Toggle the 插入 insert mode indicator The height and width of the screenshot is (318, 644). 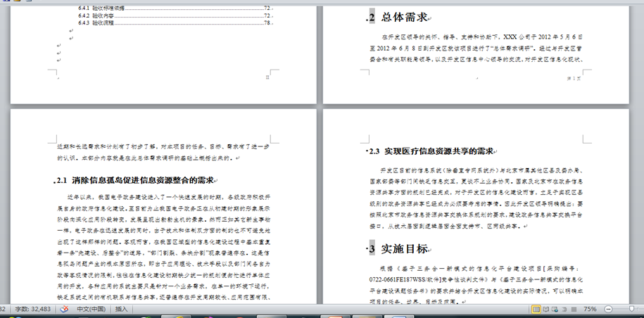click(122, 309)
